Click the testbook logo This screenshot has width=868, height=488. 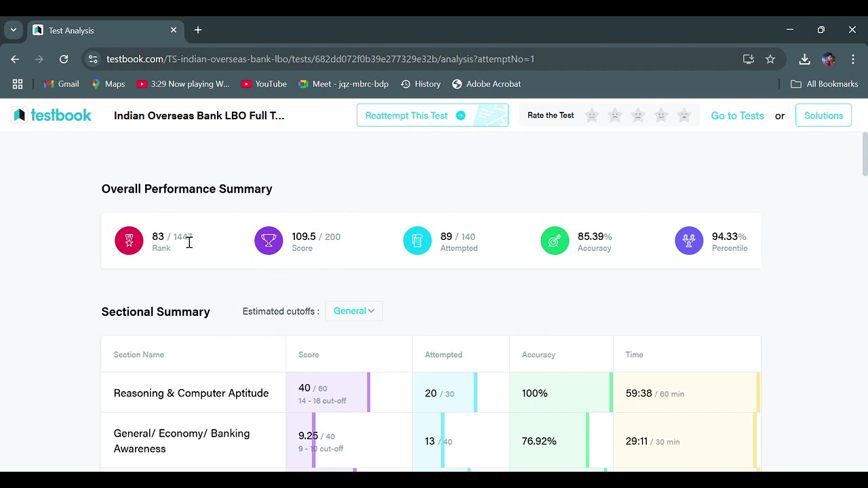point(52,115)
